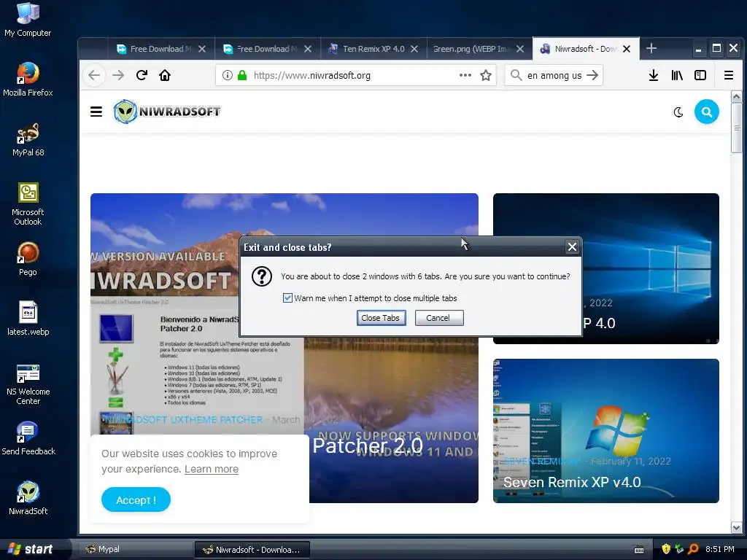The width and height of the screenshot is (747, 560).
Task: Open page actions three-dot menu
Action: (x=465, y=75)
